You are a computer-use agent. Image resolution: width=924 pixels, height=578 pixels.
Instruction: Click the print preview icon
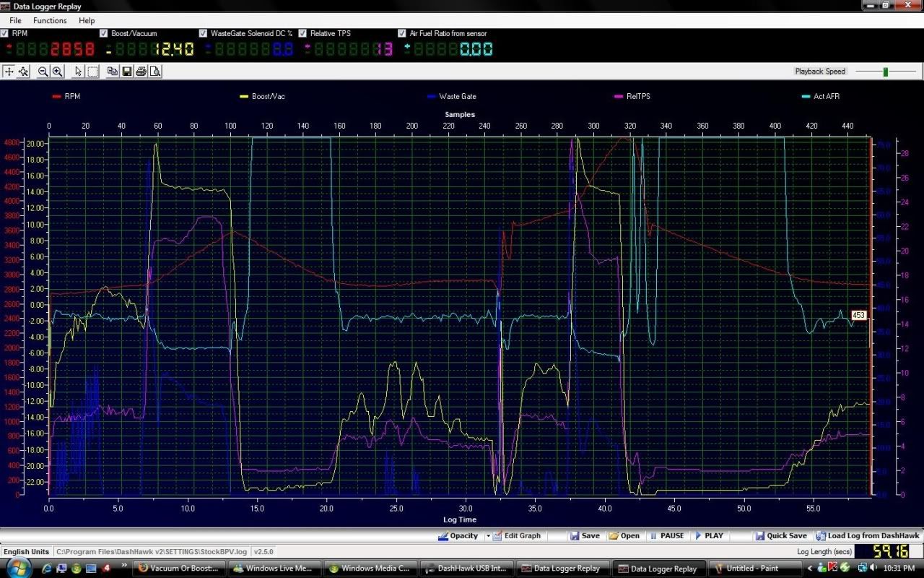click(x=155, y=72)
